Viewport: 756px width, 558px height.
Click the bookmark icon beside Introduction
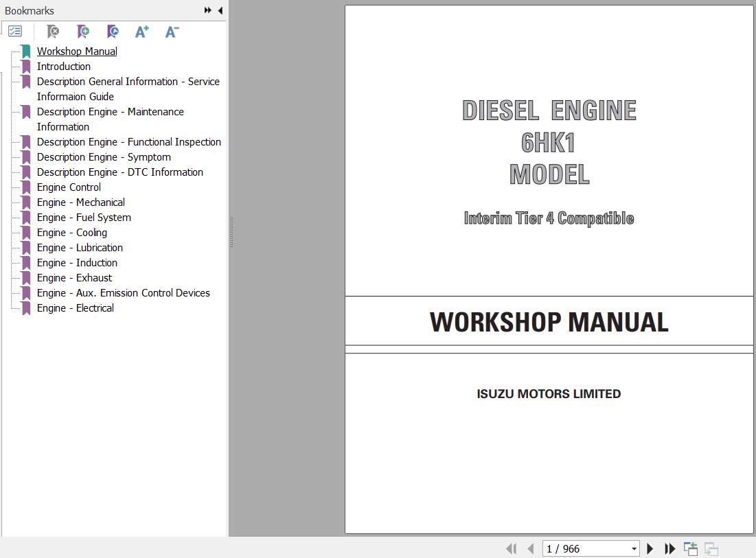pos(26,67)
